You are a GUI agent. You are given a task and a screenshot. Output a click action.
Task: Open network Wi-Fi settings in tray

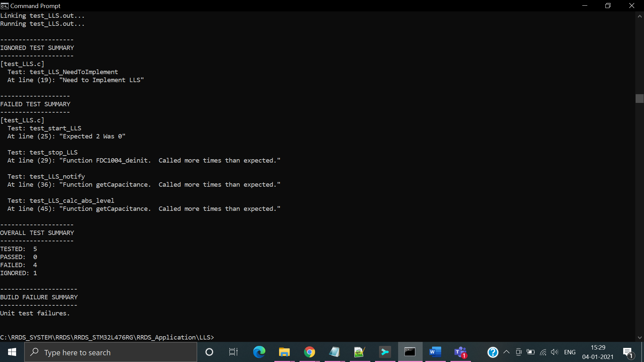543,352
